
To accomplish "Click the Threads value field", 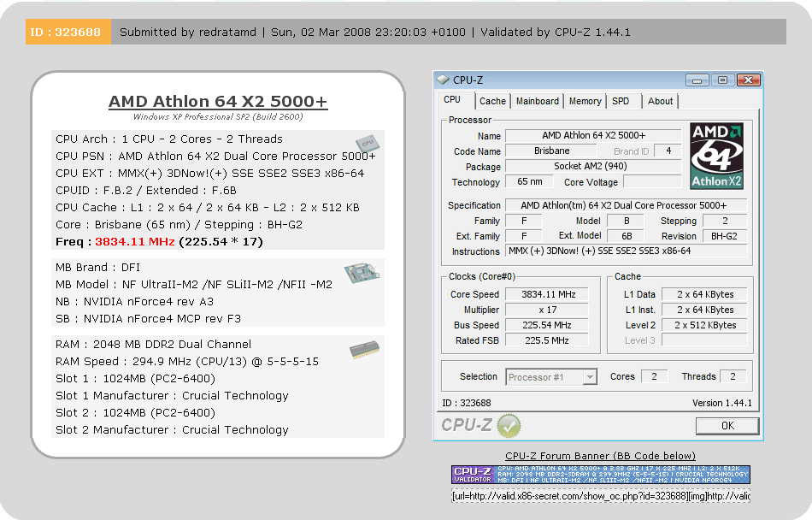I will click(733, 376).
